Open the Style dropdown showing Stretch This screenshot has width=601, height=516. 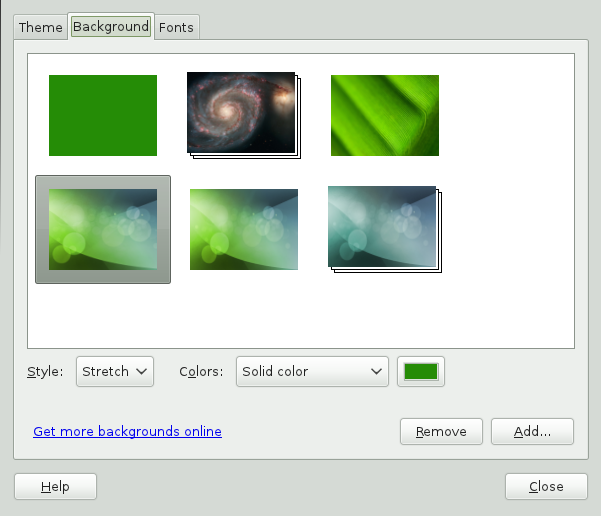coord(115,371)
